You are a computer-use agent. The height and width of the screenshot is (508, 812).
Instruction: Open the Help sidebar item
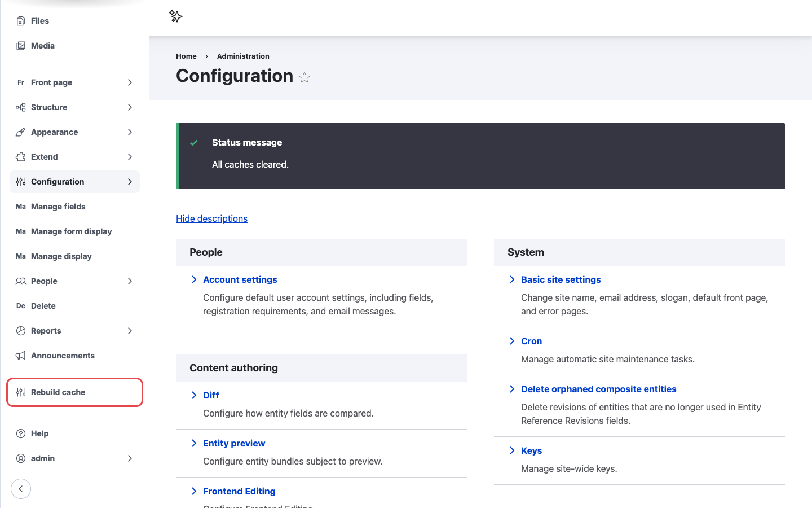[74, 433]
